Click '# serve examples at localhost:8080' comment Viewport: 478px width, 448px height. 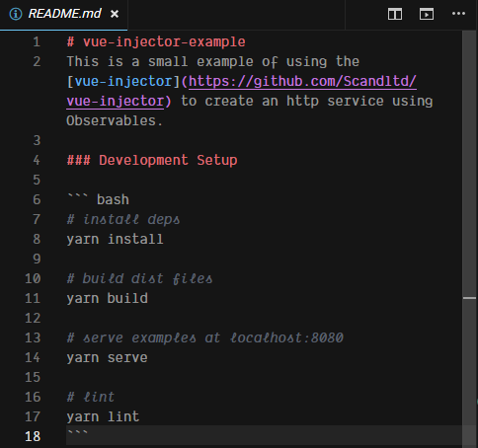[x=204, y=337]
